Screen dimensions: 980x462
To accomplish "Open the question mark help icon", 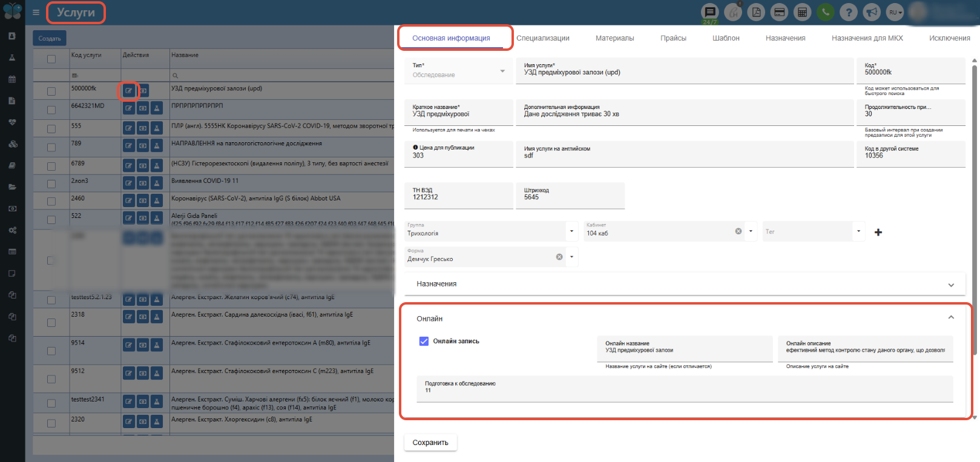I will coord(849,12).
